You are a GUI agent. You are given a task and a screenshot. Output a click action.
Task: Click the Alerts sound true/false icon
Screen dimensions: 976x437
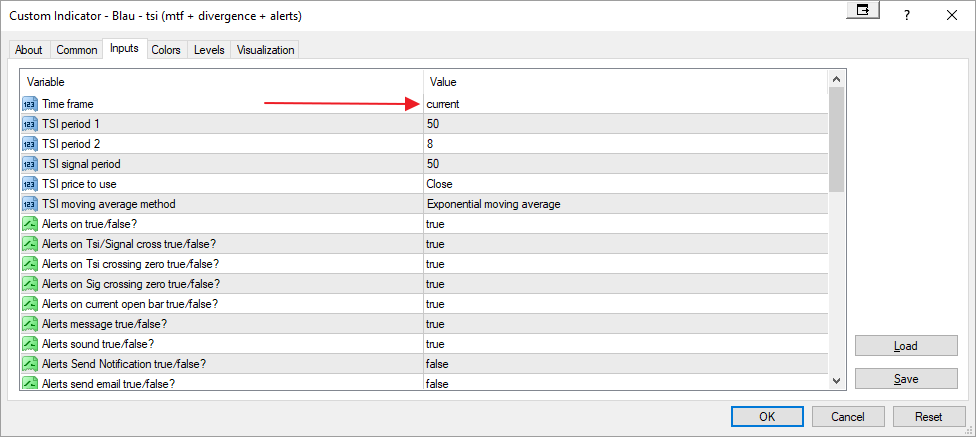tap(29, 344)
